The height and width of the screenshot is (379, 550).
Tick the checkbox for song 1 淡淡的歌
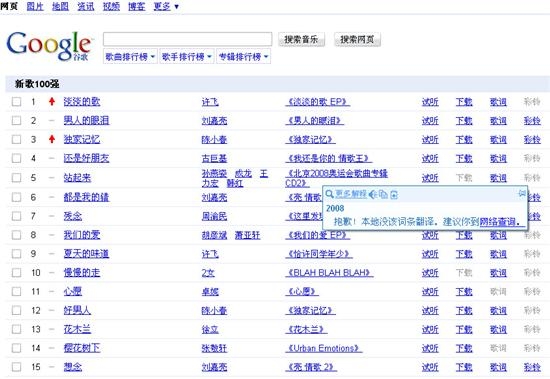point(16,102)
